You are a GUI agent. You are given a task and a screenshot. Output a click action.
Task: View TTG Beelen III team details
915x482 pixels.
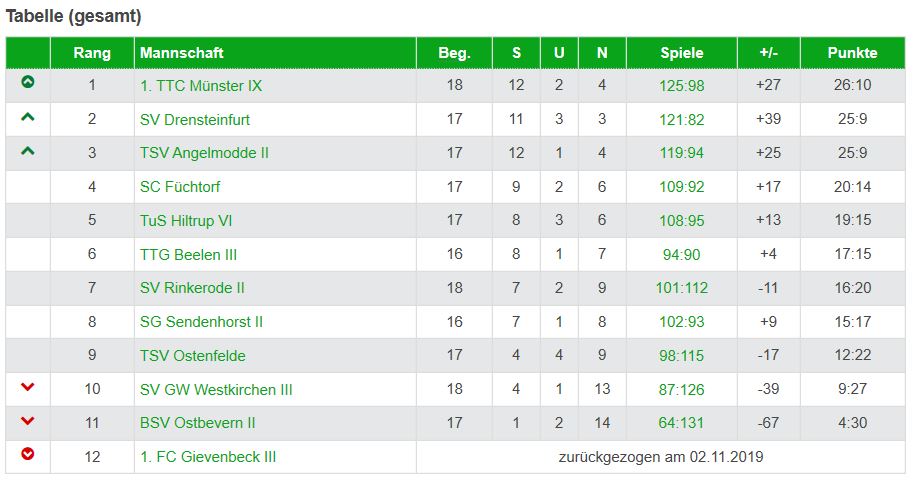pyautogui.click(x=189, y=255)
